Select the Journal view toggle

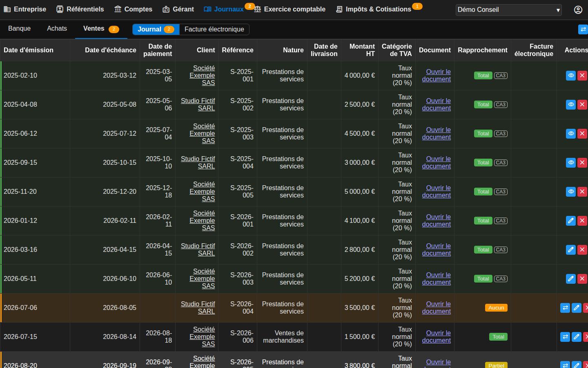[156, 29]
